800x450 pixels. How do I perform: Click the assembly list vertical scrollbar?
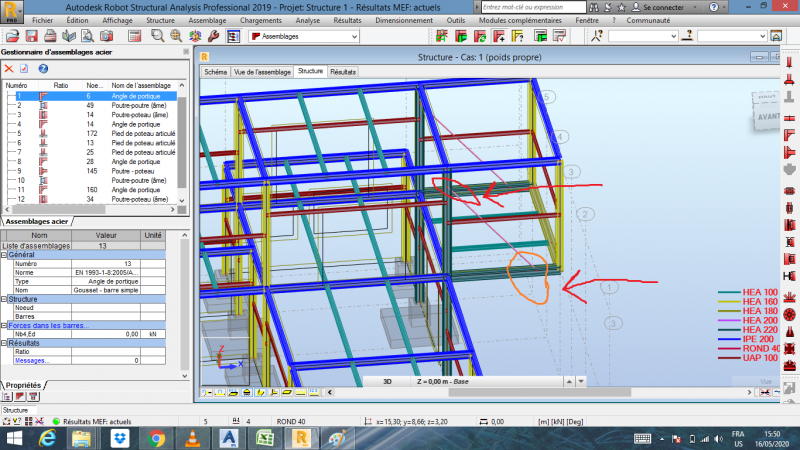click(182, 143)
